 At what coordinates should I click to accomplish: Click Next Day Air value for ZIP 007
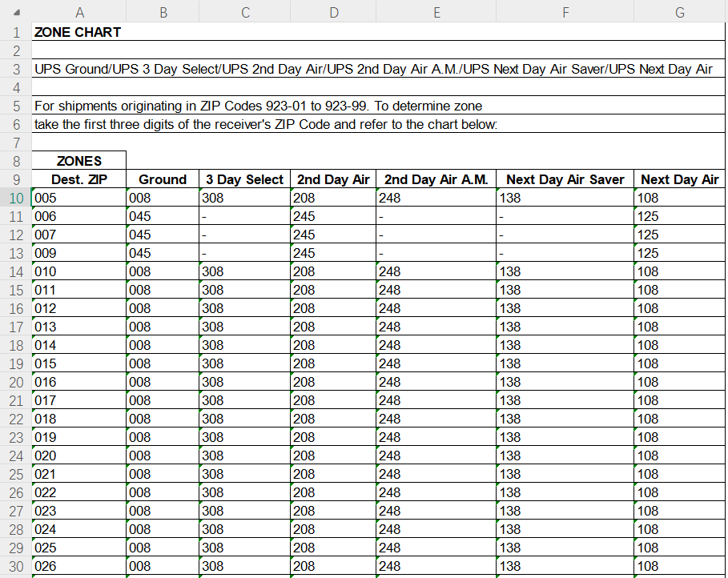coord(679,235)
